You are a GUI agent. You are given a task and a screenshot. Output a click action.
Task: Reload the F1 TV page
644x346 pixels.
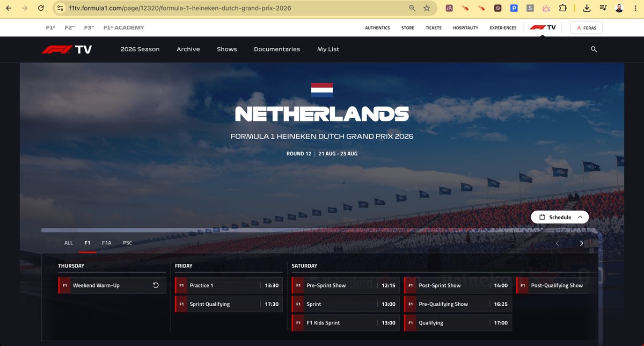[41, 8]
